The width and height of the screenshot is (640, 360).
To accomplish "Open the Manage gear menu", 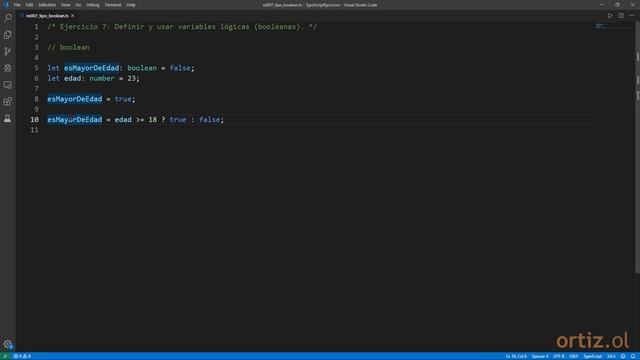I will [x=8, y=344].
